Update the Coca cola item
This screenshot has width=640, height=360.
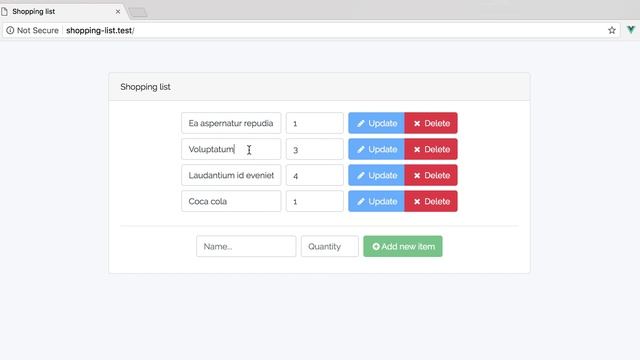tap(376, 201)
